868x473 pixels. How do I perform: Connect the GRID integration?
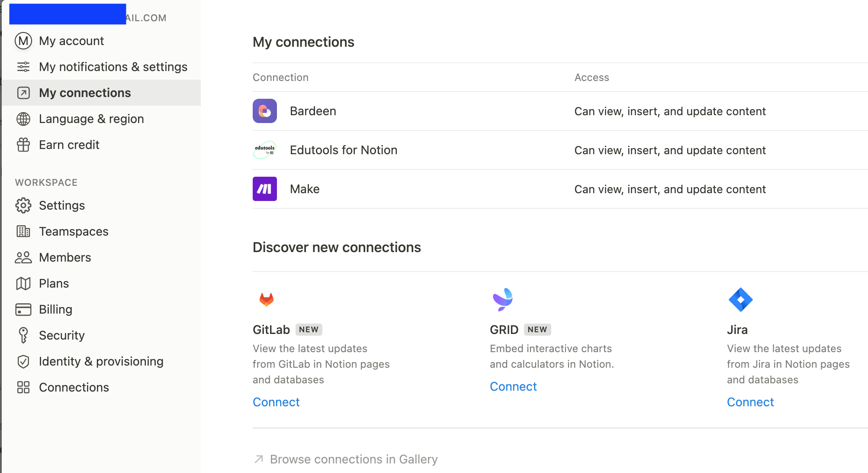pos(513,386)
